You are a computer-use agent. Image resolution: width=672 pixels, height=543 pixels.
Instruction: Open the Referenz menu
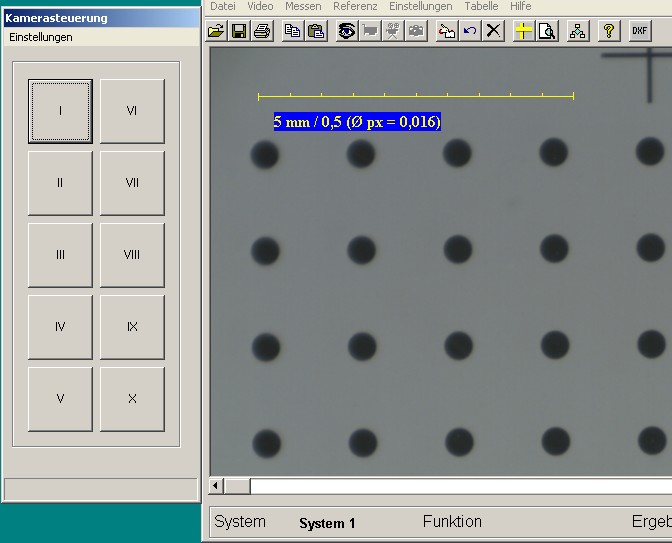[355, 6]
